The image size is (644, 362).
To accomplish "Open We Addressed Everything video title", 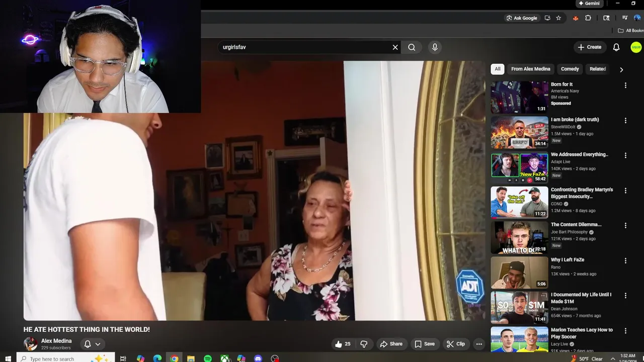I will click(579, 154).
